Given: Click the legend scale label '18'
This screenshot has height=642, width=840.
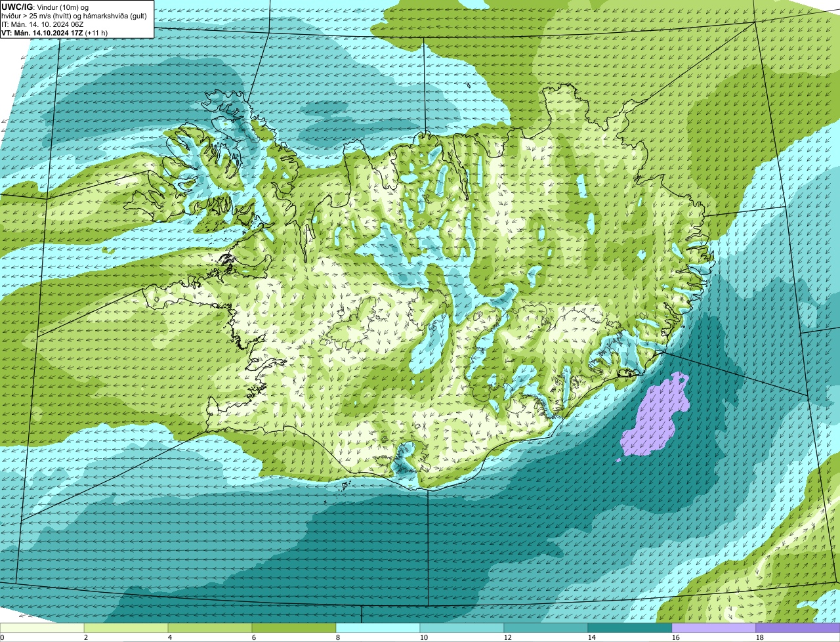Looking at the screenshot, I should [x=760, y=637].
